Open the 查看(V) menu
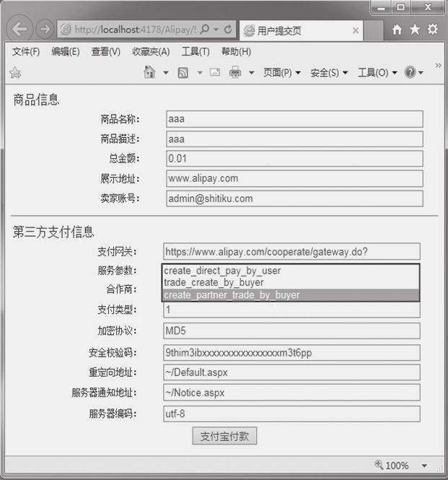 [x=106, y=52]
